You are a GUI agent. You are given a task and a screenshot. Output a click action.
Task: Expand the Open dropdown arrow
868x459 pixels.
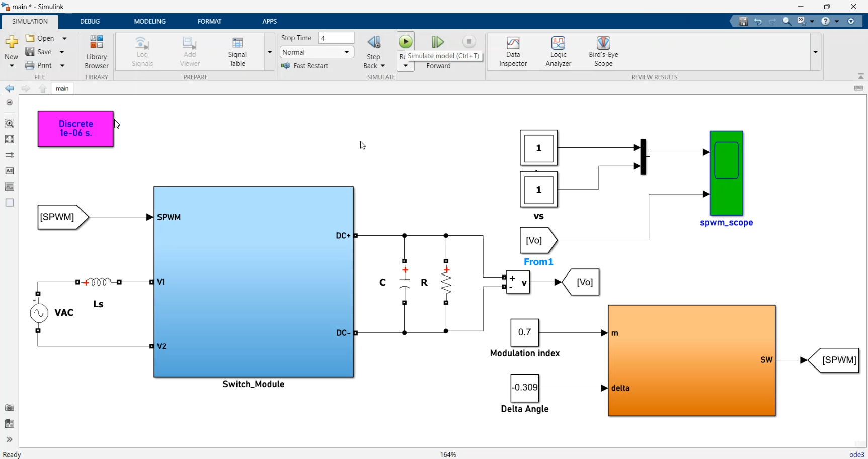tap(64, 38)
